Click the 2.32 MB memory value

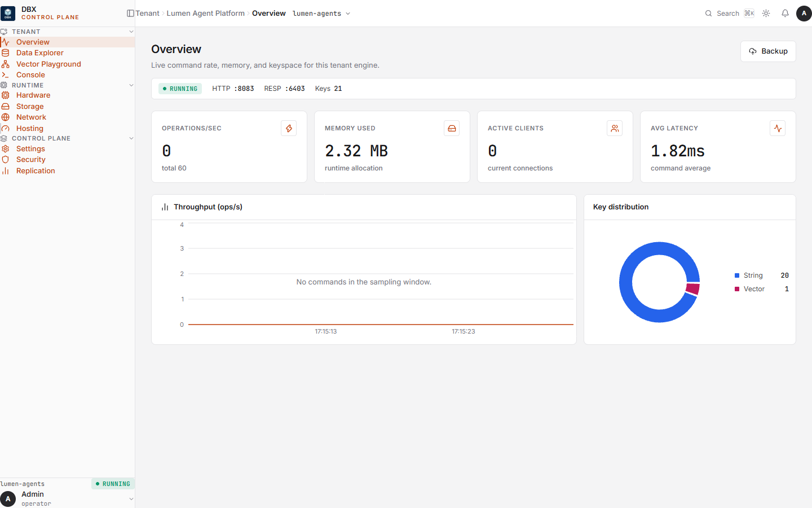click(356, 151)
